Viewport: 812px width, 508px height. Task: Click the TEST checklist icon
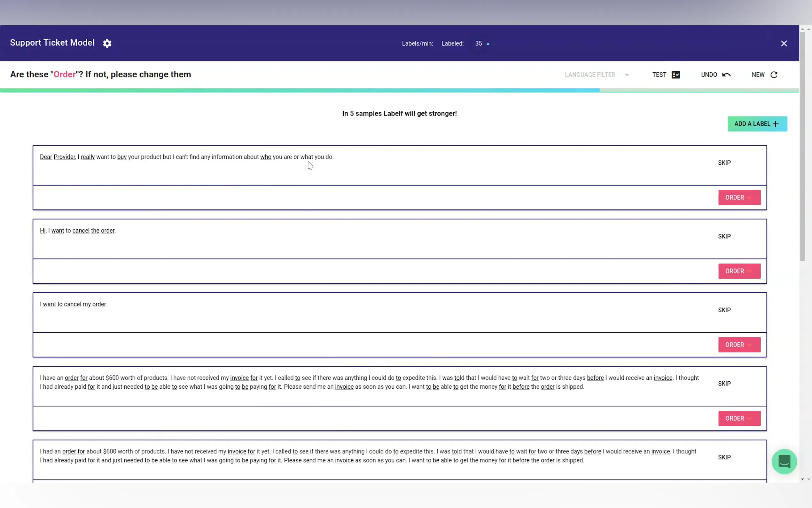pyautogui.click(x=675, y=75)
